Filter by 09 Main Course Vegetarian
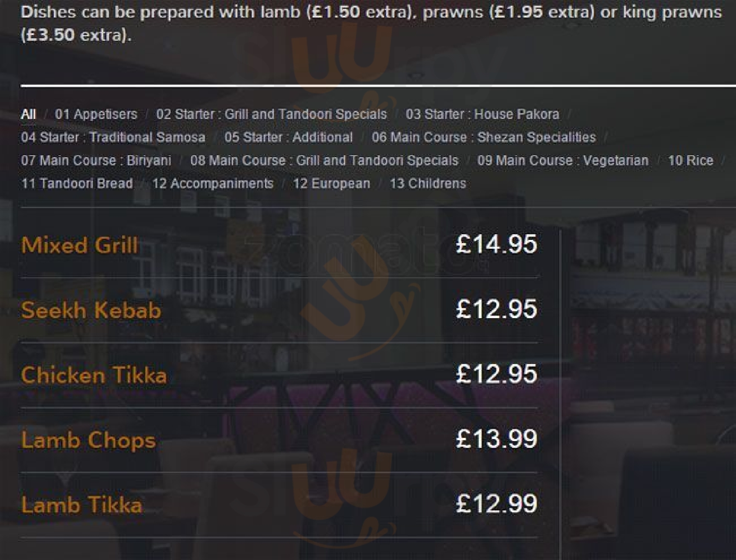The height and width of the screenshot is (560, 736). (x=562, y=160)
